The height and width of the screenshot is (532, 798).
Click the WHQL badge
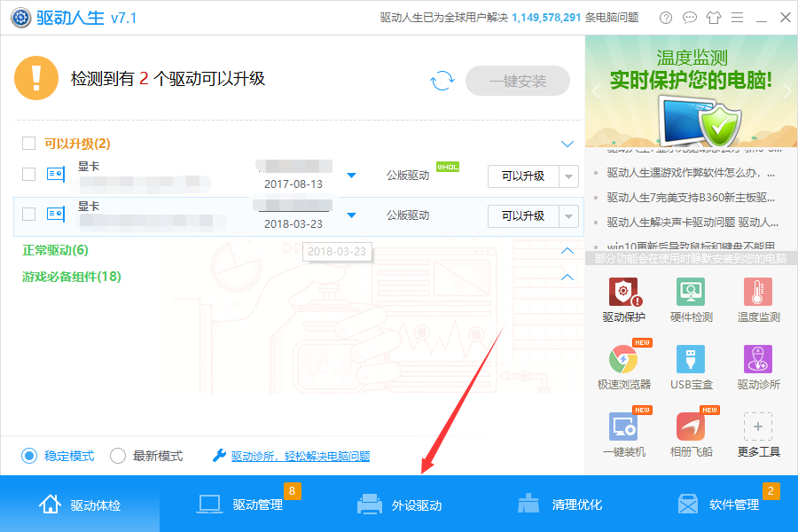pyautogui.click(x=448, y=167)
